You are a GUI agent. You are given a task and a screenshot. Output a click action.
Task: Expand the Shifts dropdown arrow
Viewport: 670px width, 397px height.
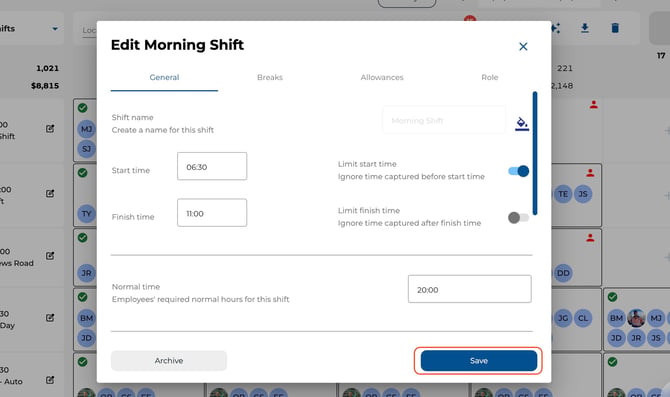tap(55, 29)
